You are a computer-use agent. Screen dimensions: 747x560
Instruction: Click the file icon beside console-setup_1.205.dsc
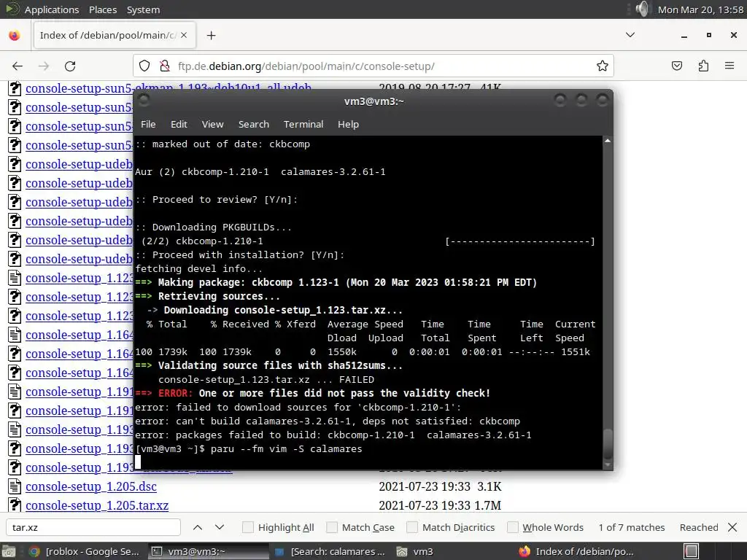pyautogui.click(x=15, y=486)
